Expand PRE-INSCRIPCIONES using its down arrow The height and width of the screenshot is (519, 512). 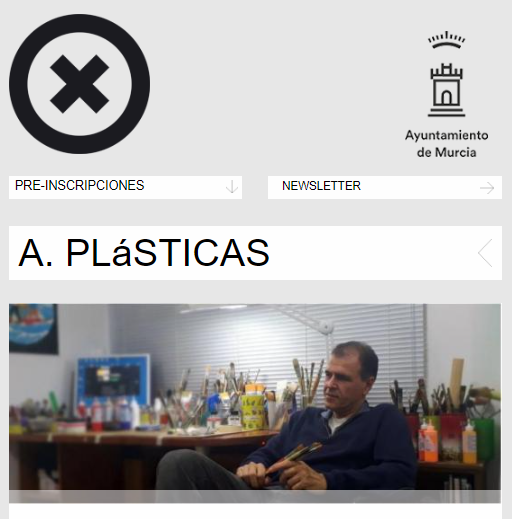[232, 187]
